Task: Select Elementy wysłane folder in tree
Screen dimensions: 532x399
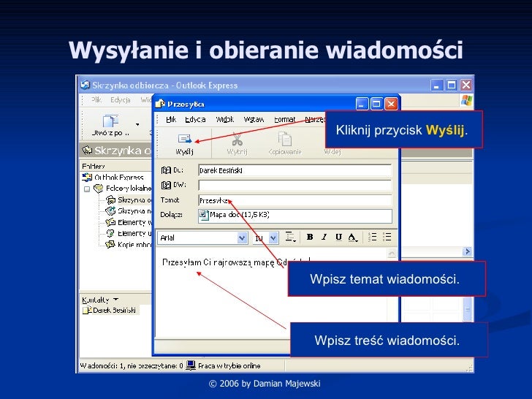Action: 134,222
